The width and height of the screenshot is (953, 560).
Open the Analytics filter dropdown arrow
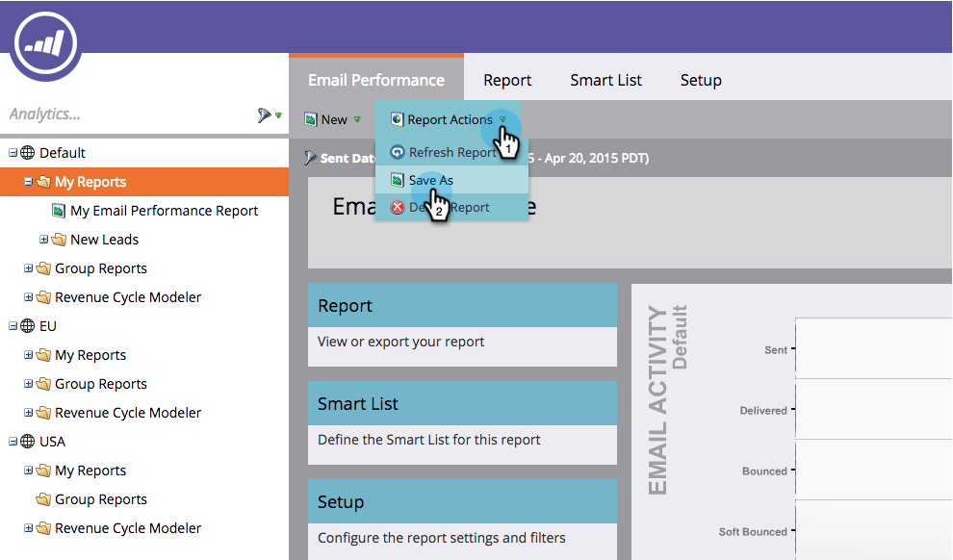(278, 115)
